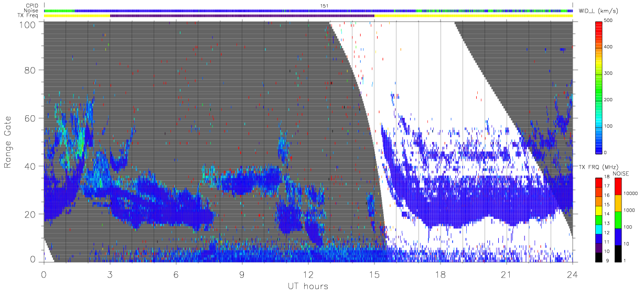Image resolution: width=644 pixels, height=297 pixels.
Task: Click the 1 tick on NOISE legend
Action: [625, 260]
